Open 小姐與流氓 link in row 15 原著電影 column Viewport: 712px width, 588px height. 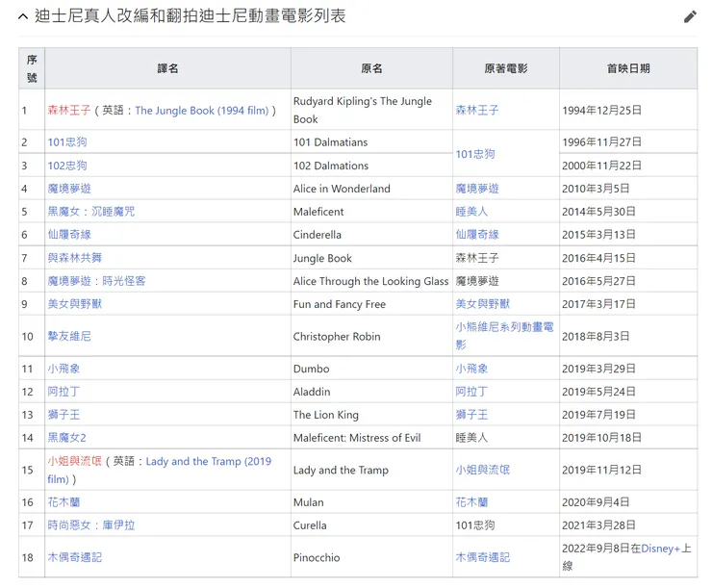point(482,470)
